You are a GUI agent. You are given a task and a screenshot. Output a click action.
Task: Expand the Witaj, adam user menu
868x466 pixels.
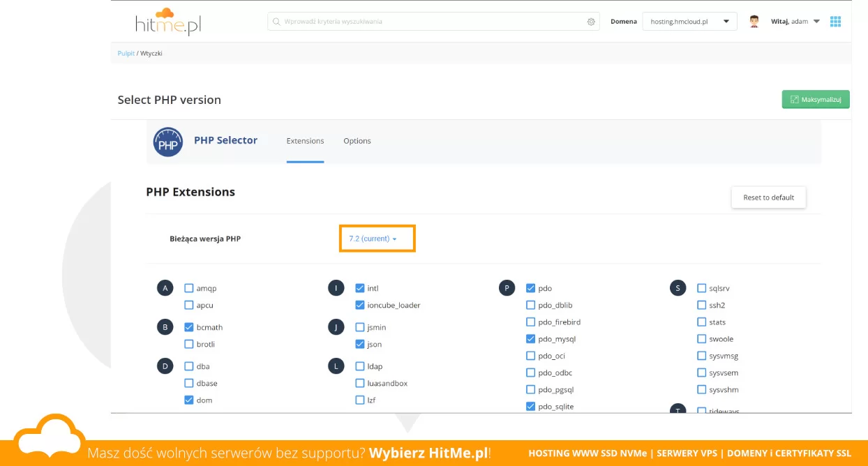pos(795,22)
